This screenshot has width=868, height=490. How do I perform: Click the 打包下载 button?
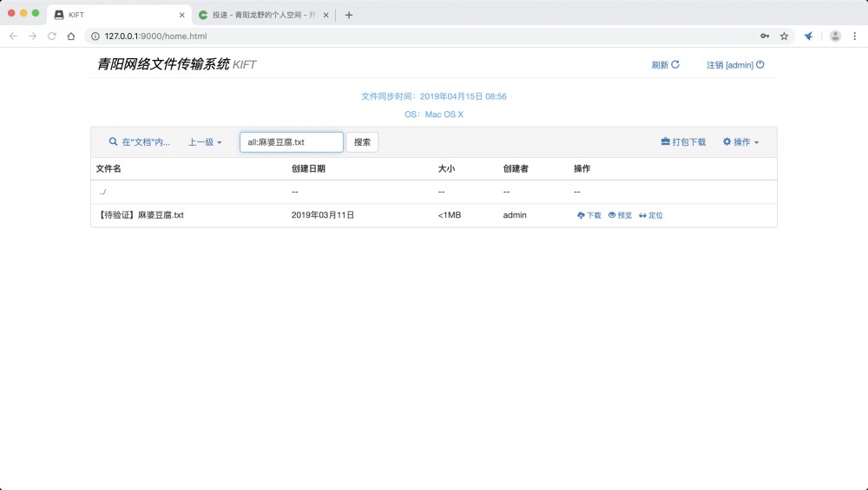683,142
